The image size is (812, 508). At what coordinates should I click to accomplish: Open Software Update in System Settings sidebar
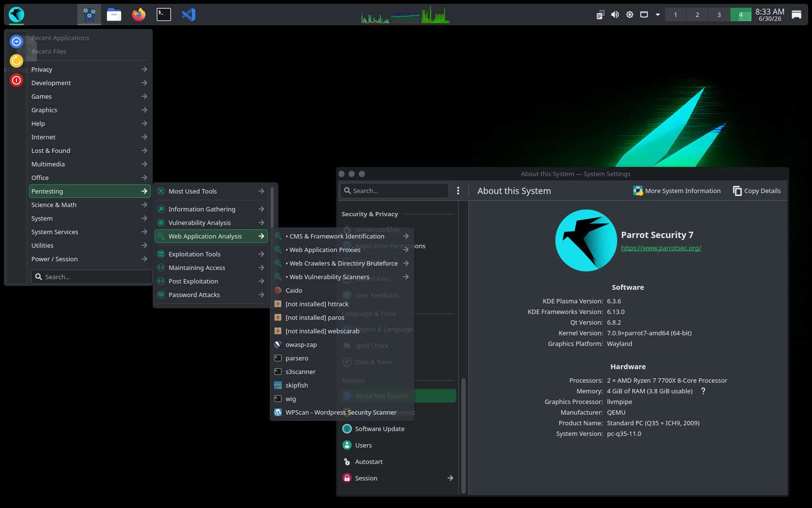pyautogui.click(x=398, y=429)
